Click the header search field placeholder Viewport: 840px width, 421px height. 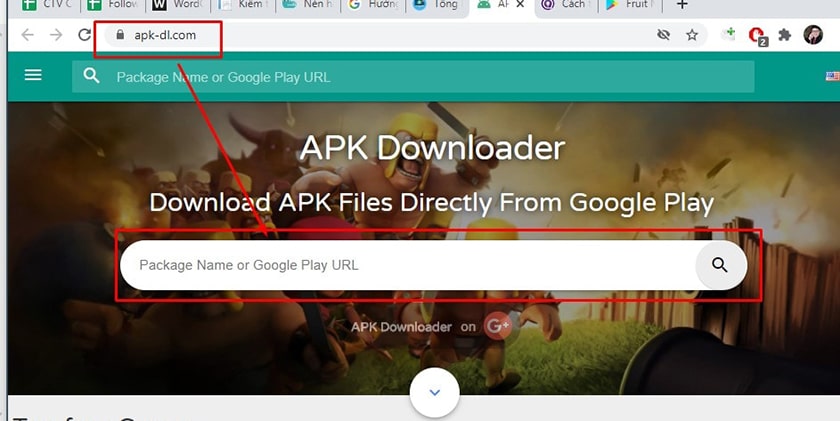point(223,77)
